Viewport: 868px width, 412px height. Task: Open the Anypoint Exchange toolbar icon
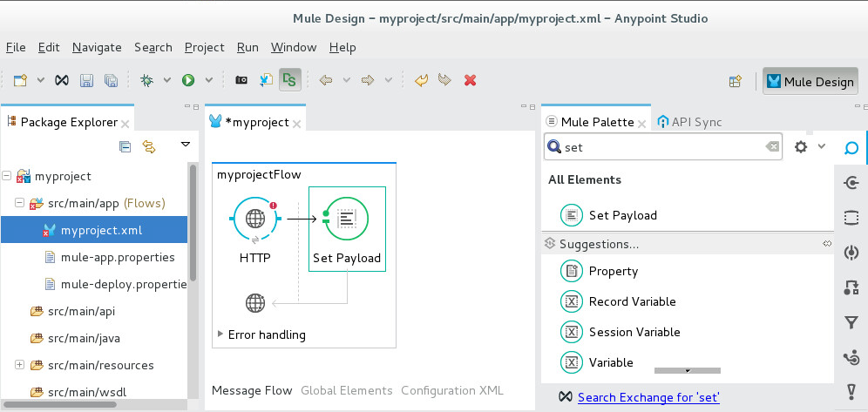click(62, 81)
